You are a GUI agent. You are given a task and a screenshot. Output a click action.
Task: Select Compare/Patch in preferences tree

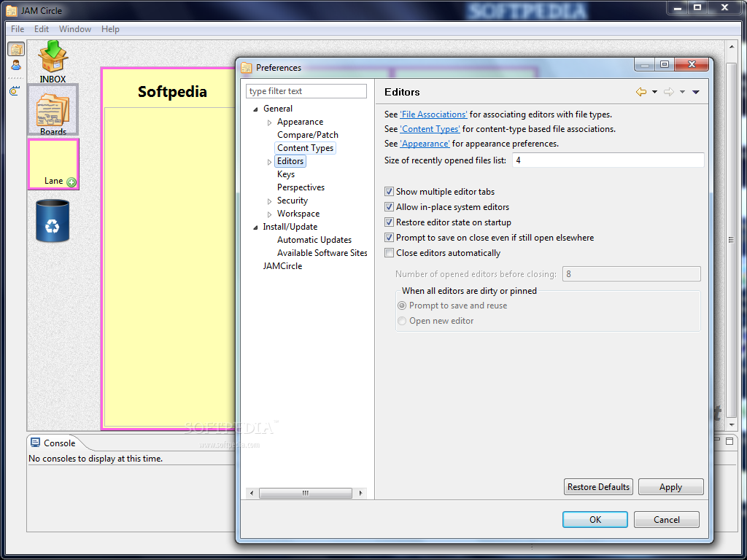[x=308, y=135]
